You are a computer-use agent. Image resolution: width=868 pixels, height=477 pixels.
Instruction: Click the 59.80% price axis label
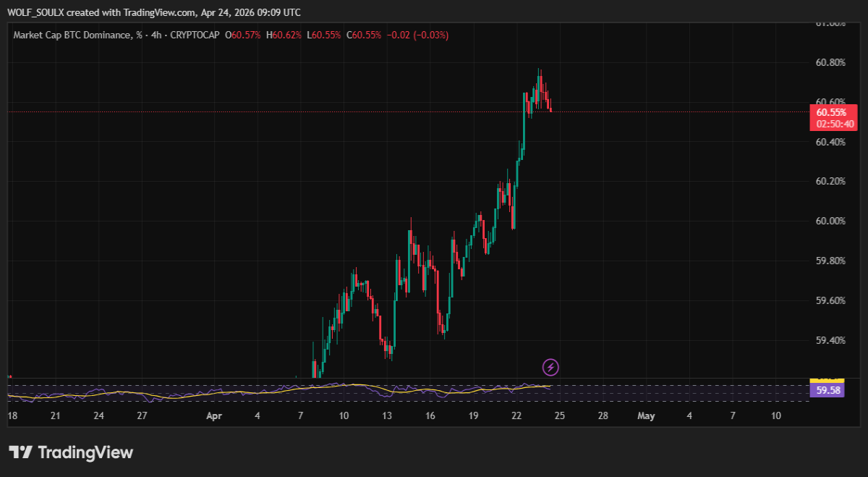coord(830,261)
